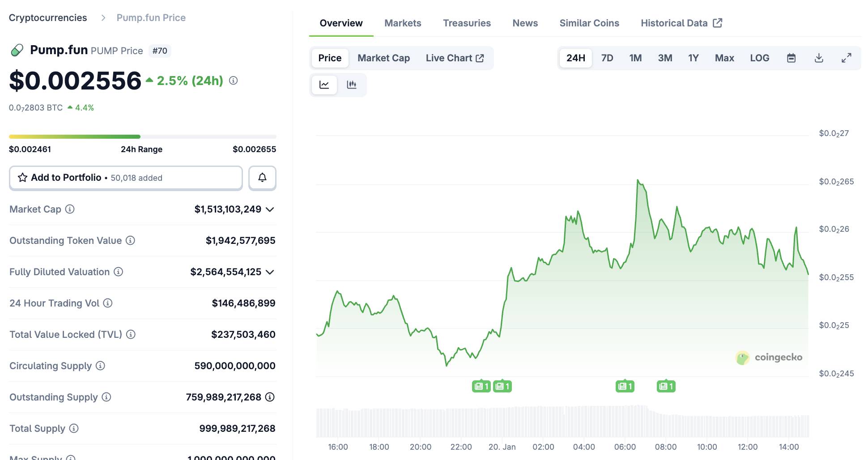This screenshot has width=868, height=460.
Task: Open the chart date range calendar
Action: coord(791,58)
